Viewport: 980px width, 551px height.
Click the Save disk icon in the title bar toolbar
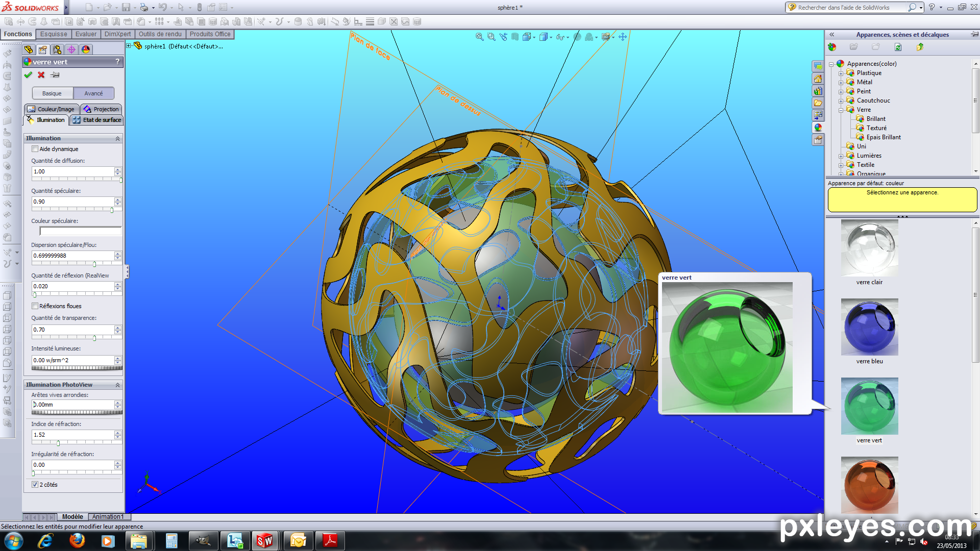click(x=126, y=8)
